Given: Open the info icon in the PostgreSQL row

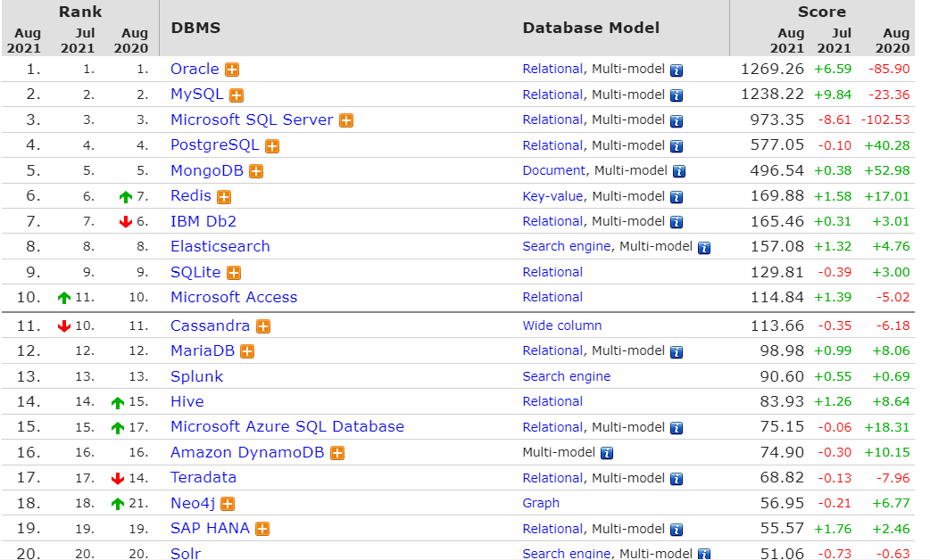Looking at the screenshot, I should coord(677,146).
